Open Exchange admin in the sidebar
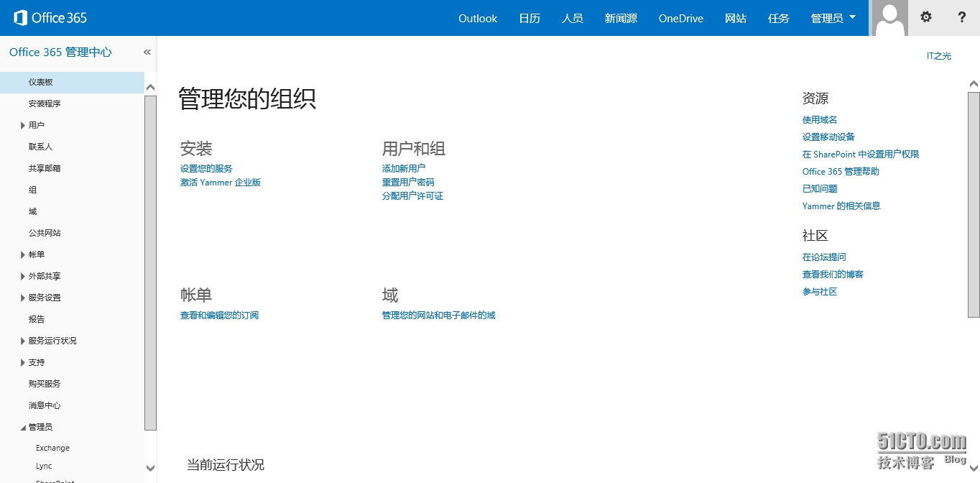 [52, 448]
